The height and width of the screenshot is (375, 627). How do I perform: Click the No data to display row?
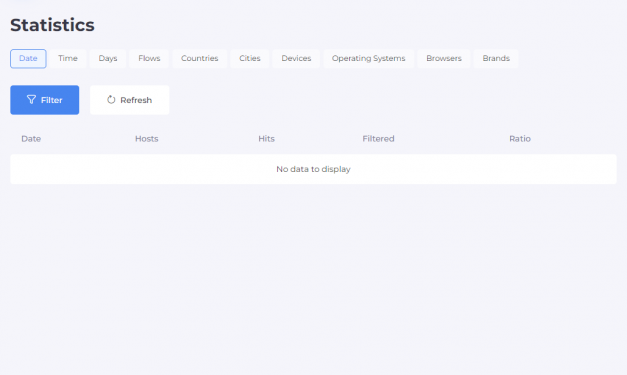314,169
